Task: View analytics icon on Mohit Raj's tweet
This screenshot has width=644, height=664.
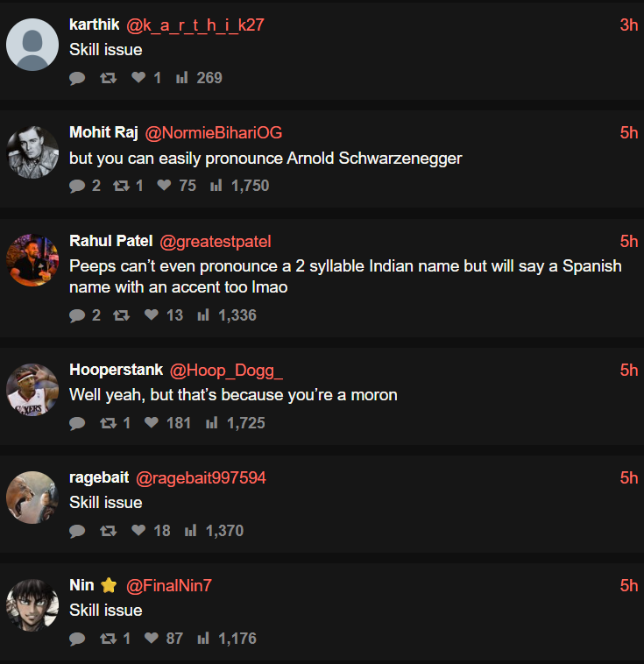Action: tap(216, 186)
